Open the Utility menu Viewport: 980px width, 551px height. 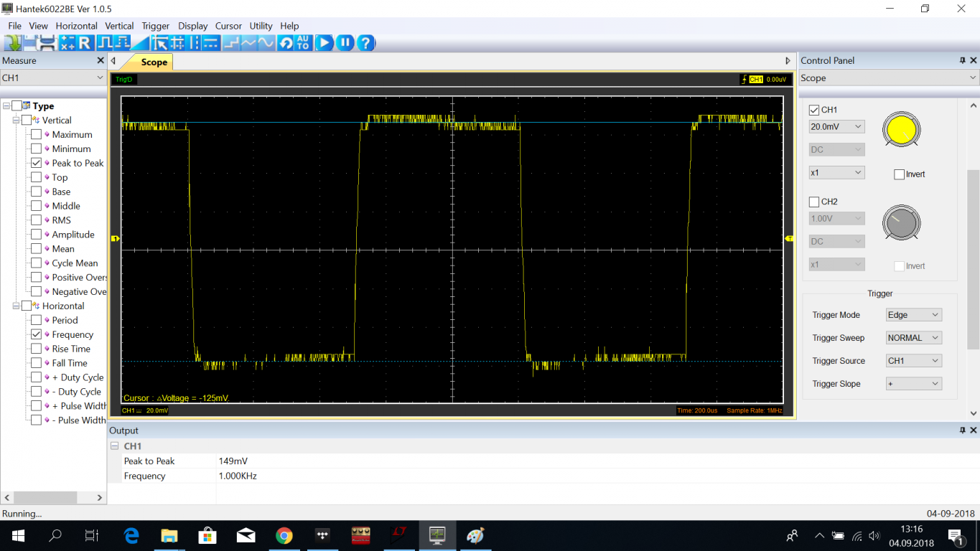tap(261, 26)
